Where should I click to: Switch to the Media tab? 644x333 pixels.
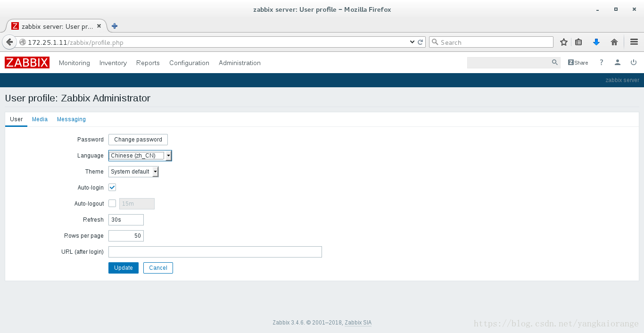40,119
